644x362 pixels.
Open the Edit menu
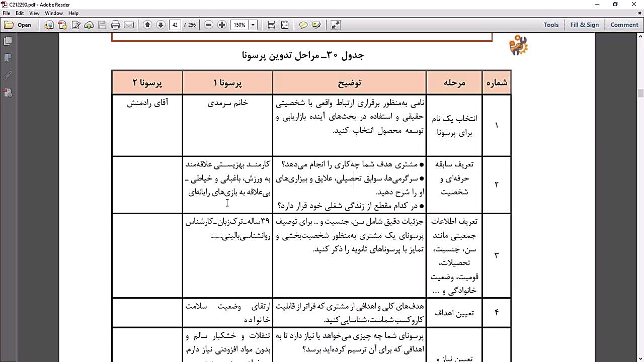pos(20,13)
